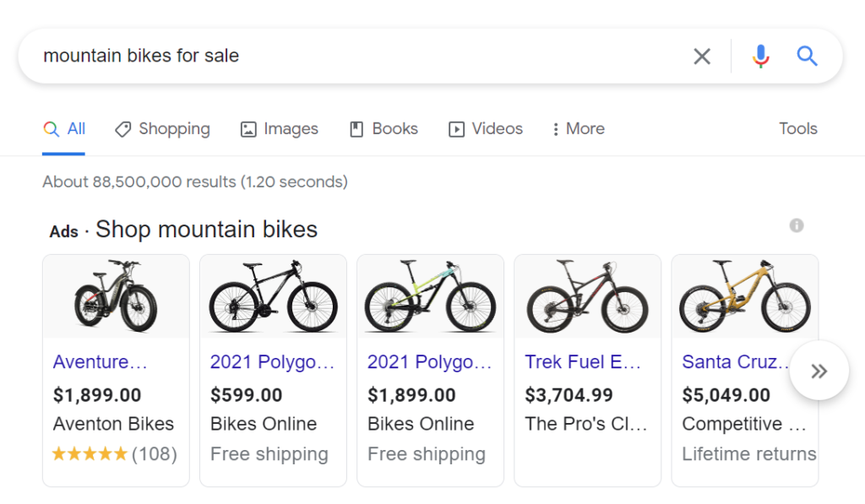Open the $599 Polygon bike from Bikes Online
Screen dimensions: 865x504
pos(272,361)
